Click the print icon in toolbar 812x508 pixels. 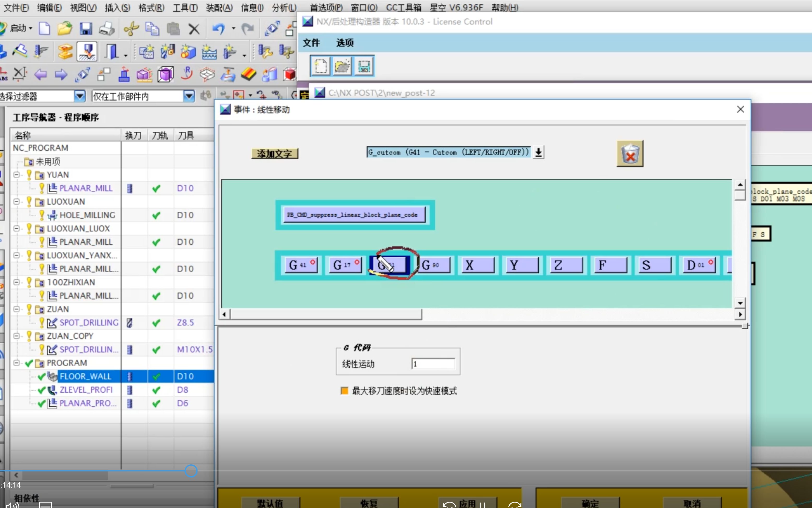[107, 28]
